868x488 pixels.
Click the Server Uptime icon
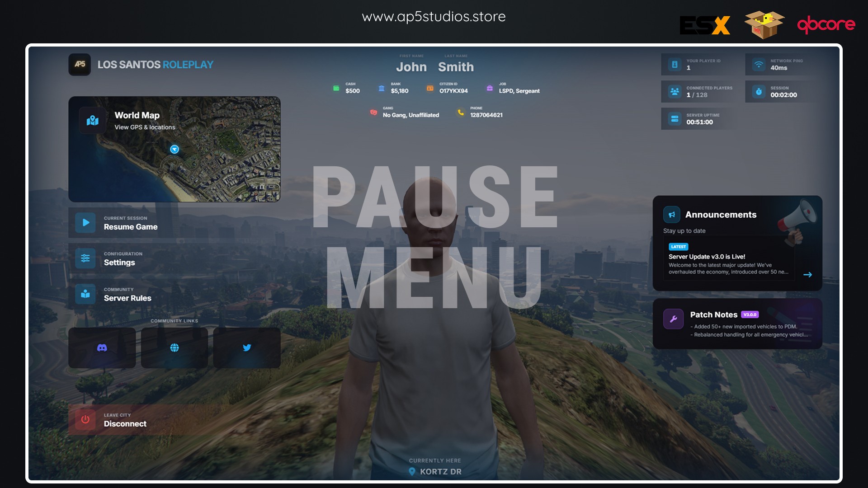[x=675, y=119]
